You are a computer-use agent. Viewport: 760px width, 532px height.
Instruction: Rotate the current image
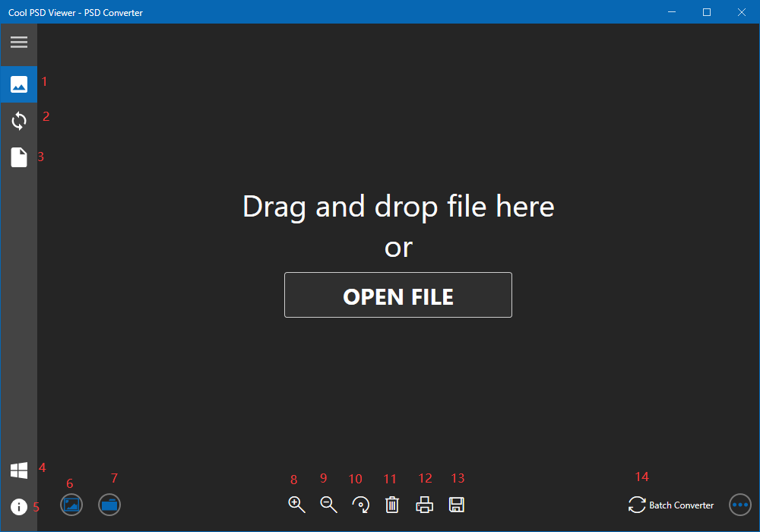coord(360,505)
